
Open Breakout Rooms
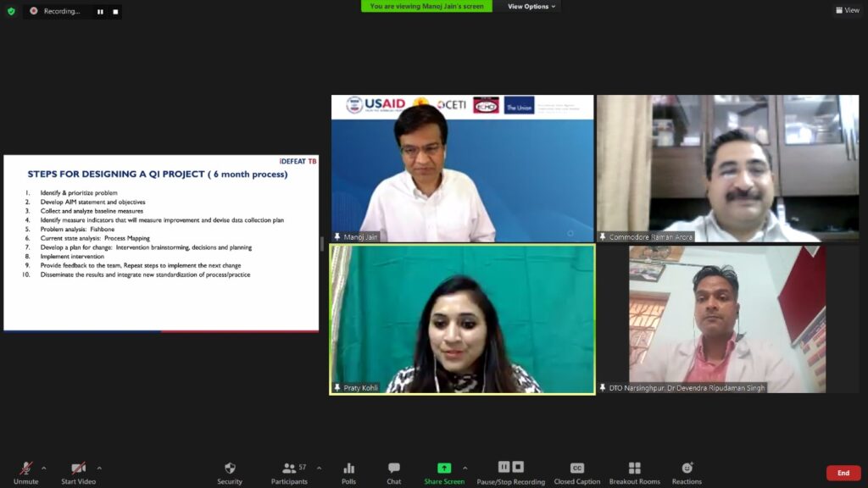[x=634, y=469]
